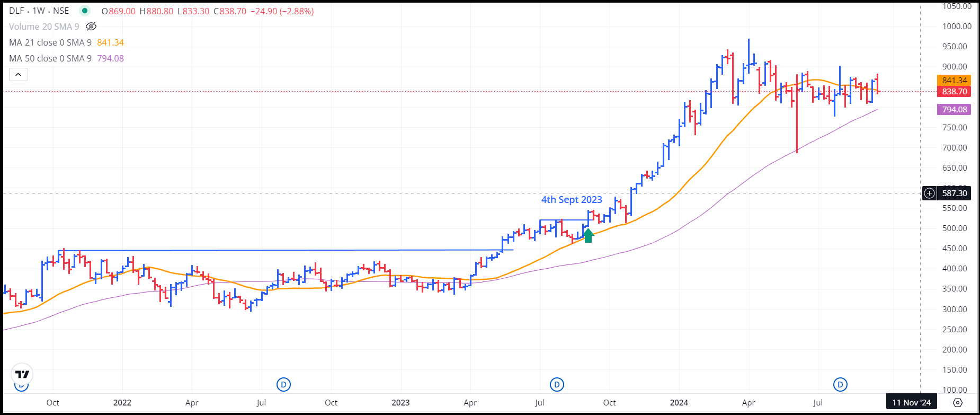Toggle Volume indicator visibility eye icon
The image size is (980, 415).
[91, 27]
